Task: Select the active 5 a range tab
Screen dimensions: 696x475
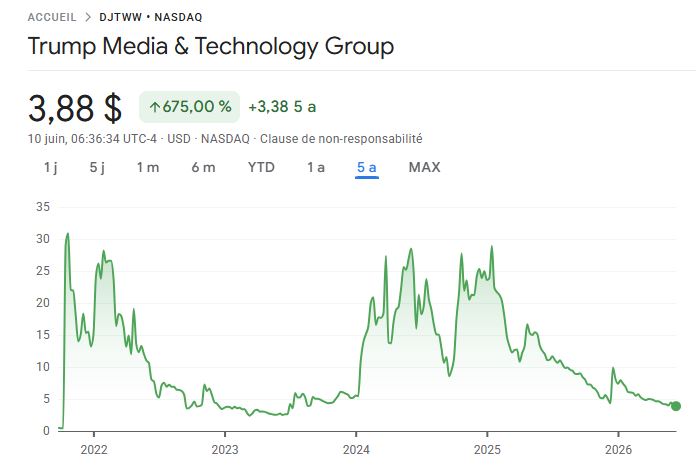Action: click(367, 168)
